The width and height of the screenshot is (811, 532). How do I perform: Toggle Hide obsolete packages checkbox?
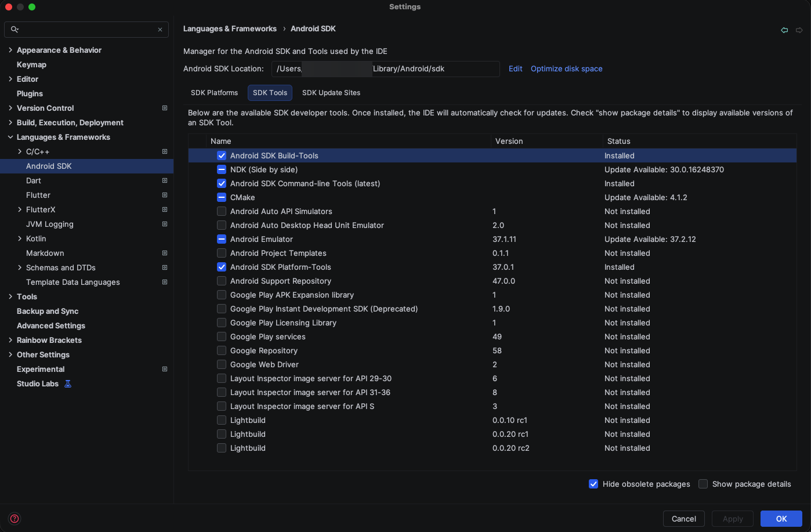coord(593,484)
